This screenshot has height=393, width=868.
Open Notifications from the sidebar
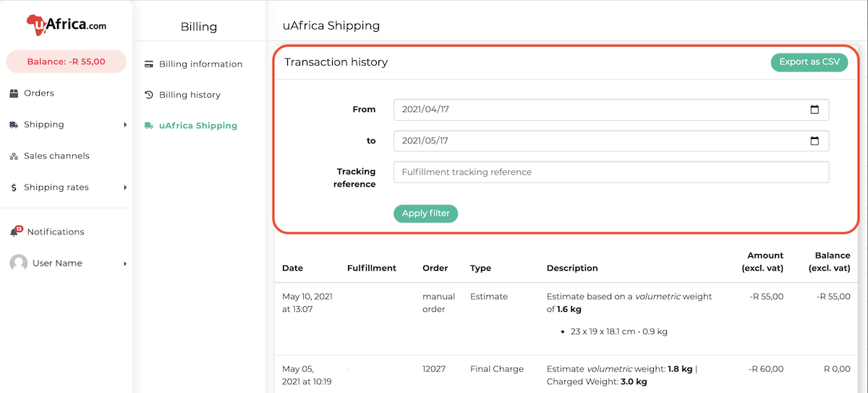click(56, 232)
